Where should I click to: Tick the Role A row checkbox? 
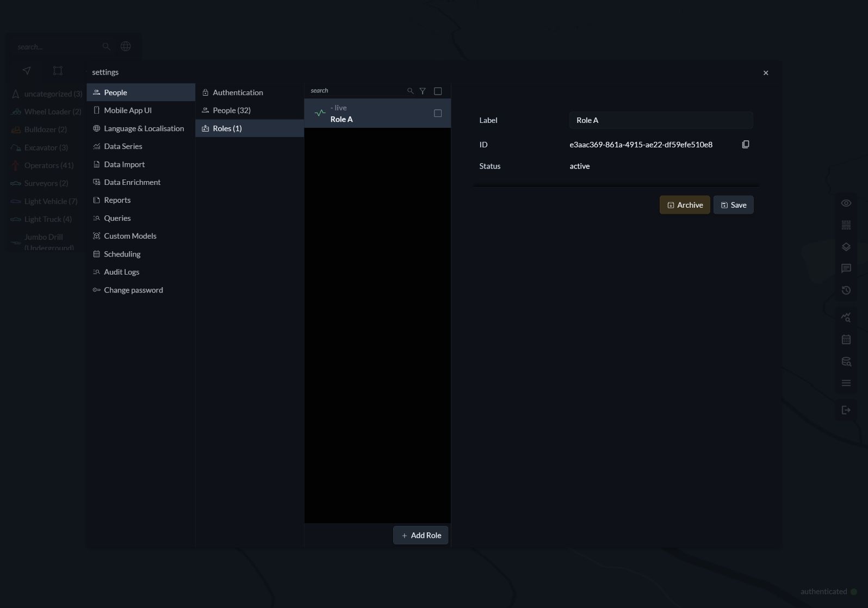[438, 113]
